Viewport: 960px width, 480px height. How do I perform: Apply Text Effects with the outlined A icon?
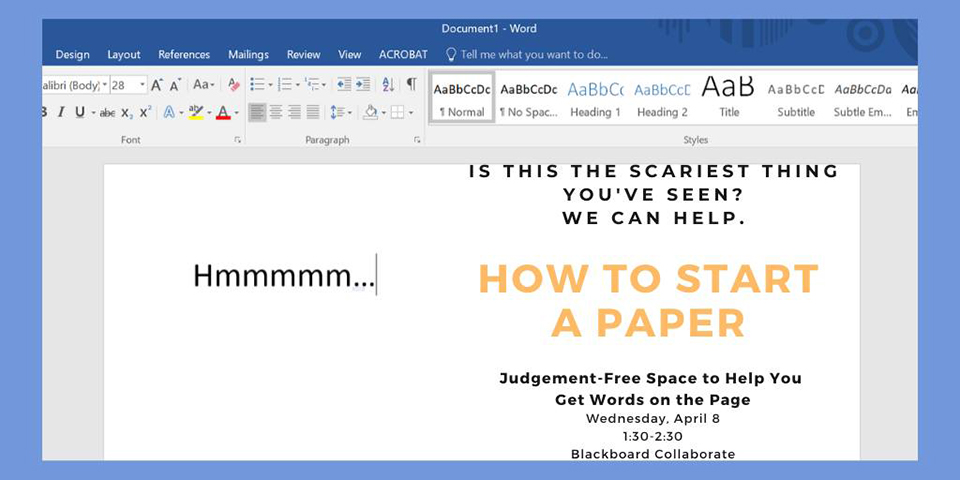point(169,112)
